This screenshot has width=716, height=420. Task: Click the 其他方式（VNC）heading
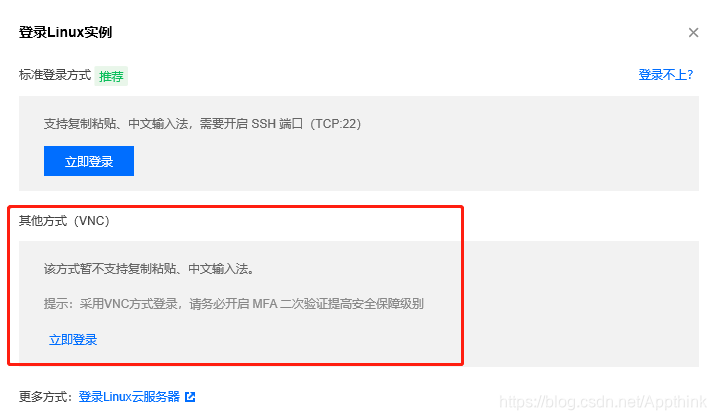(x=64, y=221)
